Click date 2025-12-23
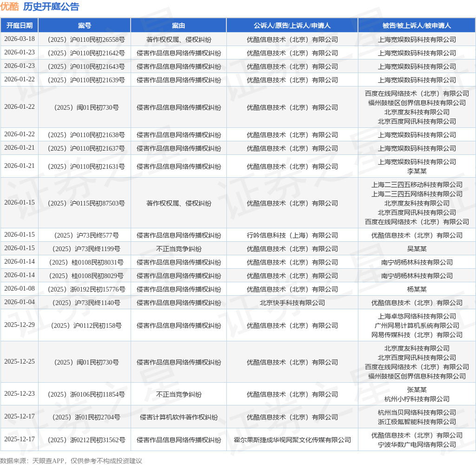Image resolution: width=476 pixels, height=465 pixels. (20, 394)
